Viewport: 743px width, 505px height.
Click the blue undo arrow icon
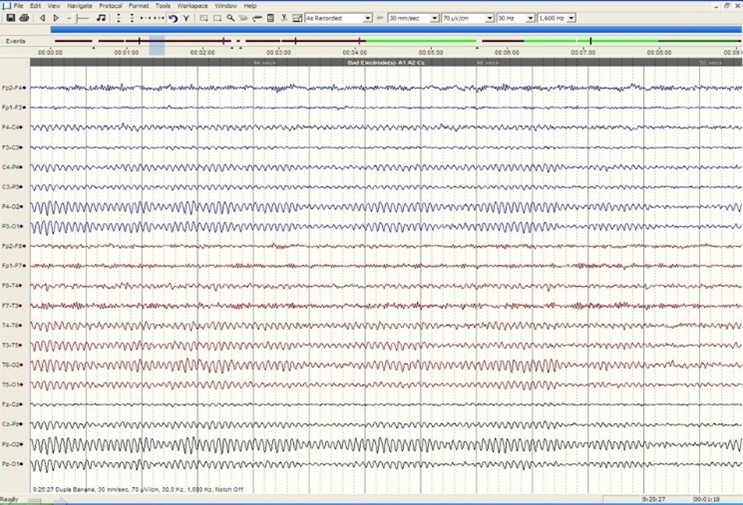pyautogui.click(x=173, y=18)
